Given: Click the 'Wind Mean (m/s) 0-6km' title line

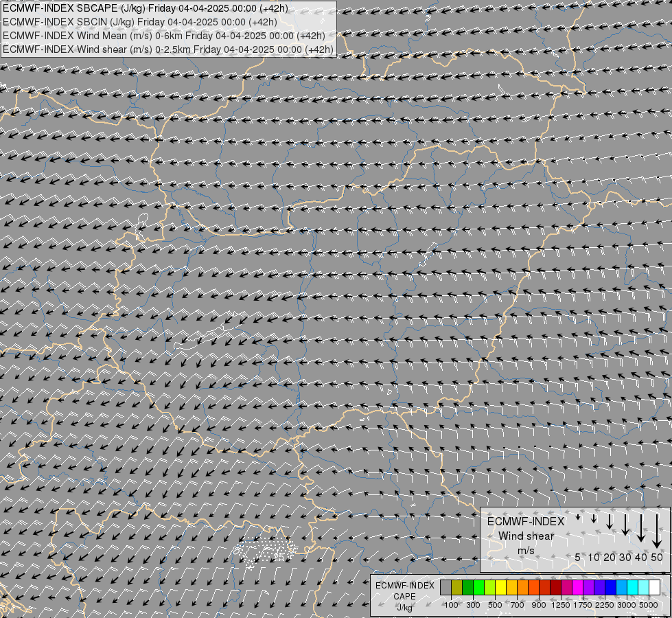Looking at the screenshot, I should (x=164, y=36).
